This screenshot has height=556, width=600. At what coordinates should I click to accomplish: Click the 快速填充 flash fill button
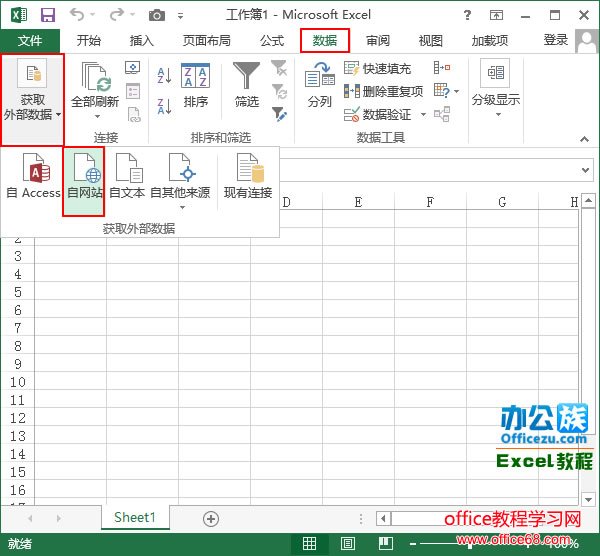[x=377, y=68]
